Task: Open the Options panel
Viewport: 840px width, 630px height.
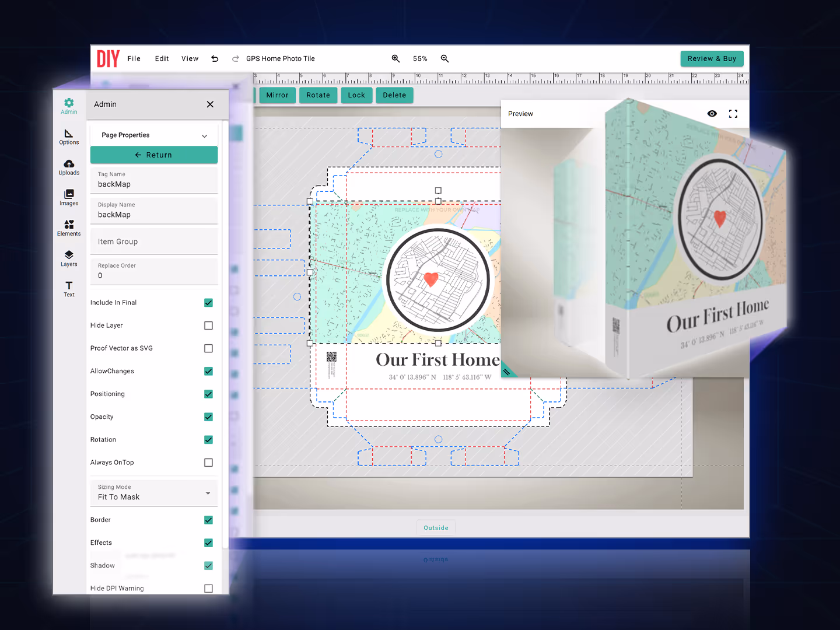Action: (69, 137)
